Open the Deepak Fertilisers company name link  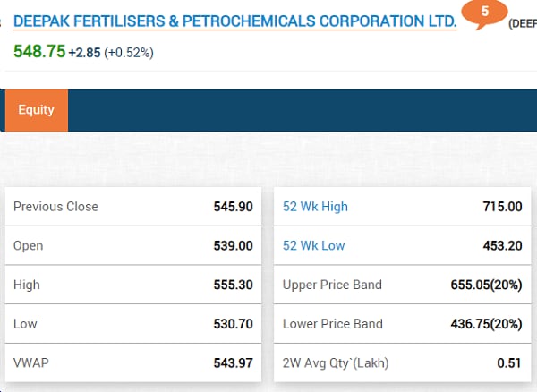point(234,19)
